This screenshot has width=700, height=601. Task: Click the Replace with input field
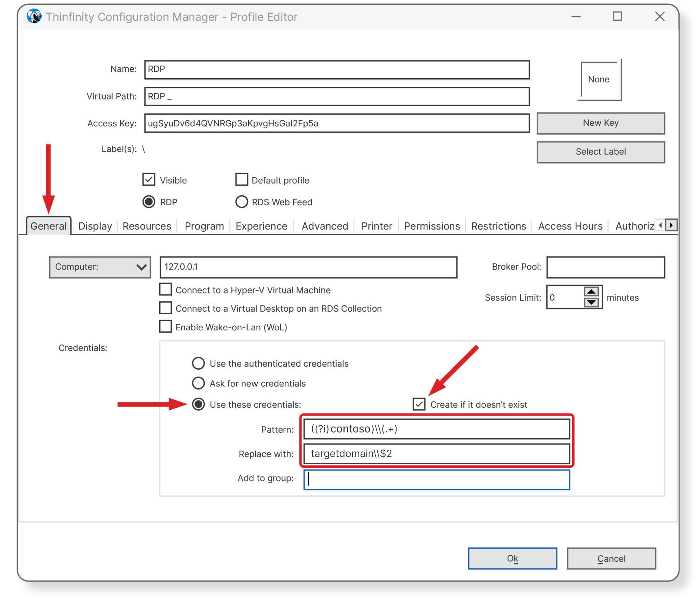pos(437,453)
